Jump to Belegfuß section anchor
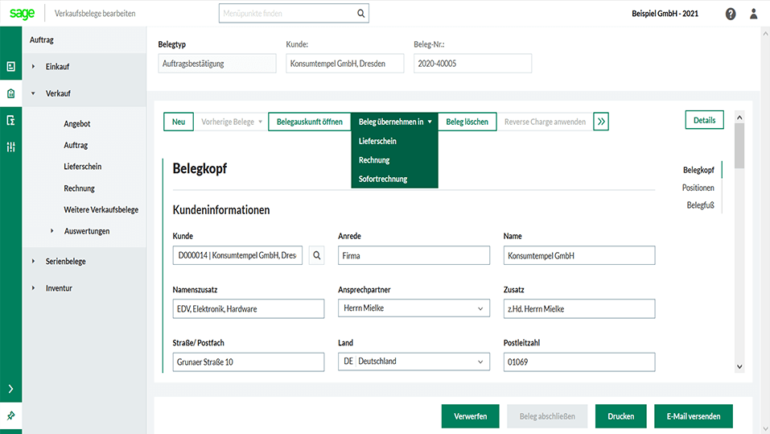 pos(700,205)
